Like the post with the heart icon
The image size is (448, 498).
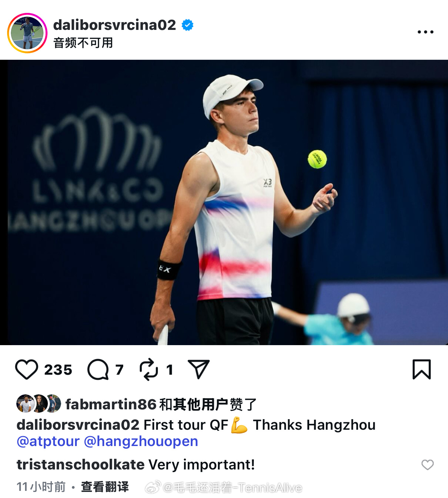coord(27,369)
